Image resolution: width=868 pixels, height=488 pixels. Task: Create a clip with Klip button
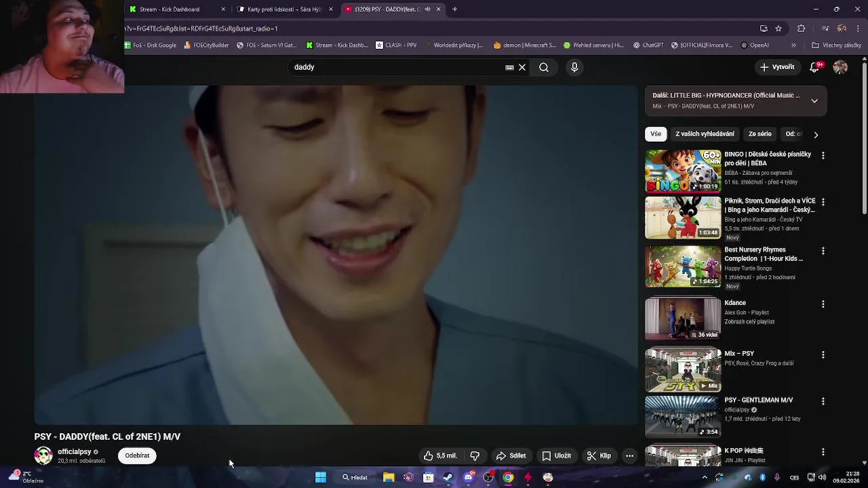[x=599, y=455]
